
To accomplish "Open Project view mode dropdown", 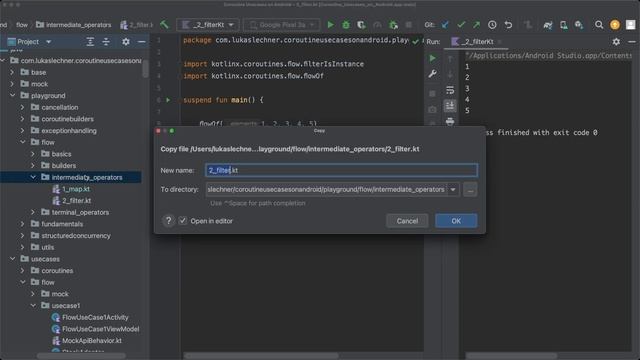I will click(x=49, y=42).
